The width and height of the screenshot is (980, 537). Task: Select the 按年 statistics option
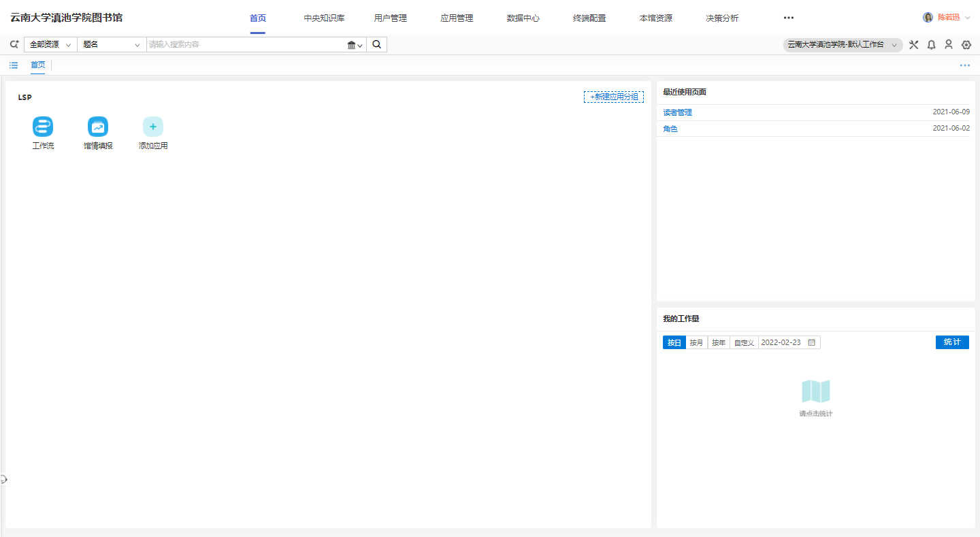click(719, 342)
